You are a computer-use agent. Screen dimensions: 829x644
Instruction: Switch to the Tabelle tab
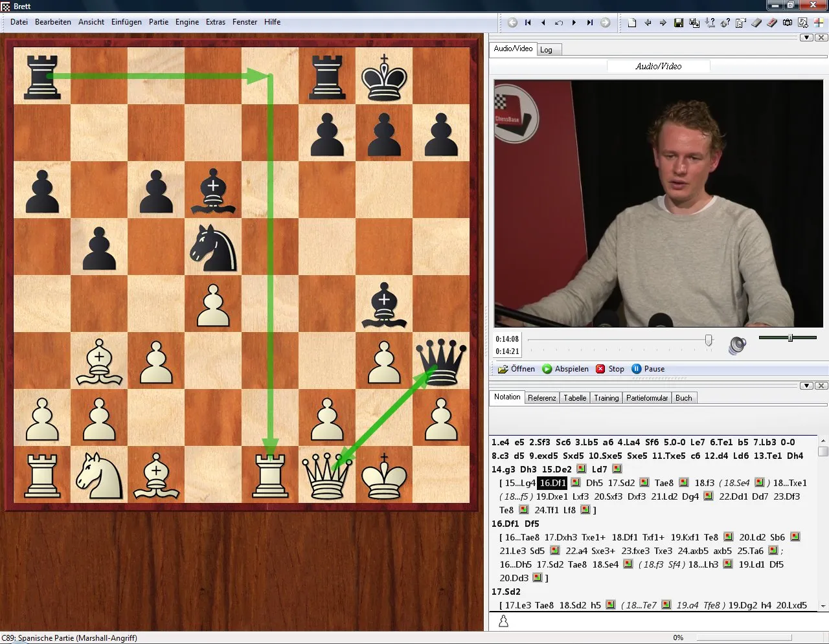(x=574, y=398)
